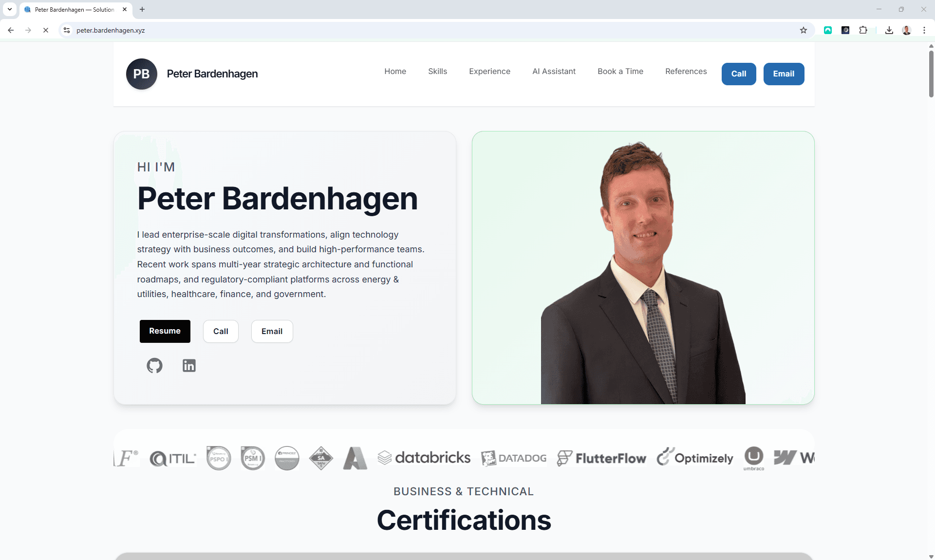Click the PB logo avatar
The height and width of the screenshot is (560, 935).
141,74
